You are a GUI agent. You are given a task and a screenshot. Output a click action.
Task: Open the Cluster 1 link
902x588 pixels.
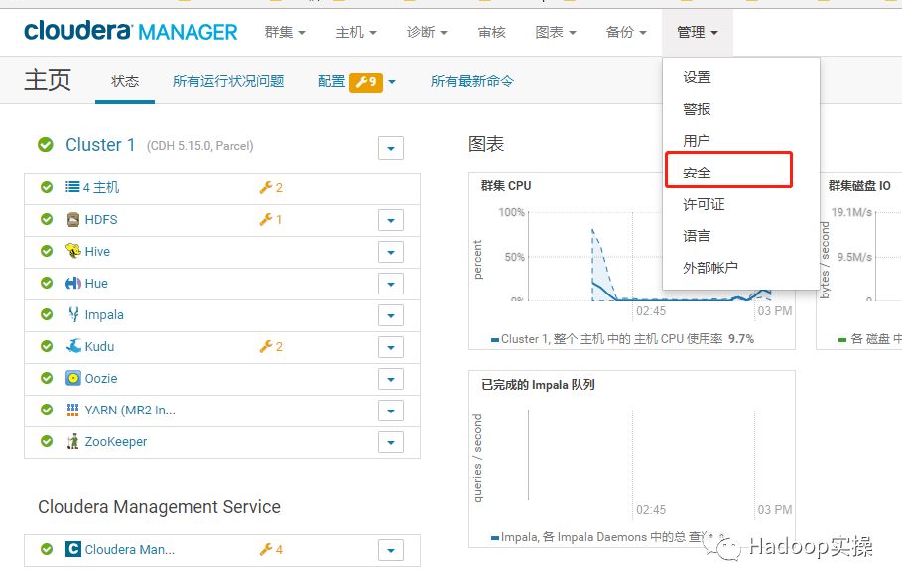point(100,144)
